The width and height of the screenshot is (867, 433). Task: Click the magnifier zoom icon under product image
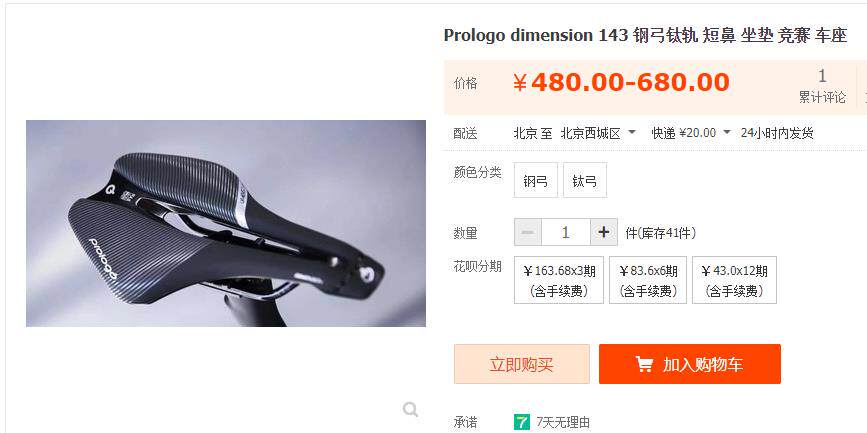click(x=410, y=410)
